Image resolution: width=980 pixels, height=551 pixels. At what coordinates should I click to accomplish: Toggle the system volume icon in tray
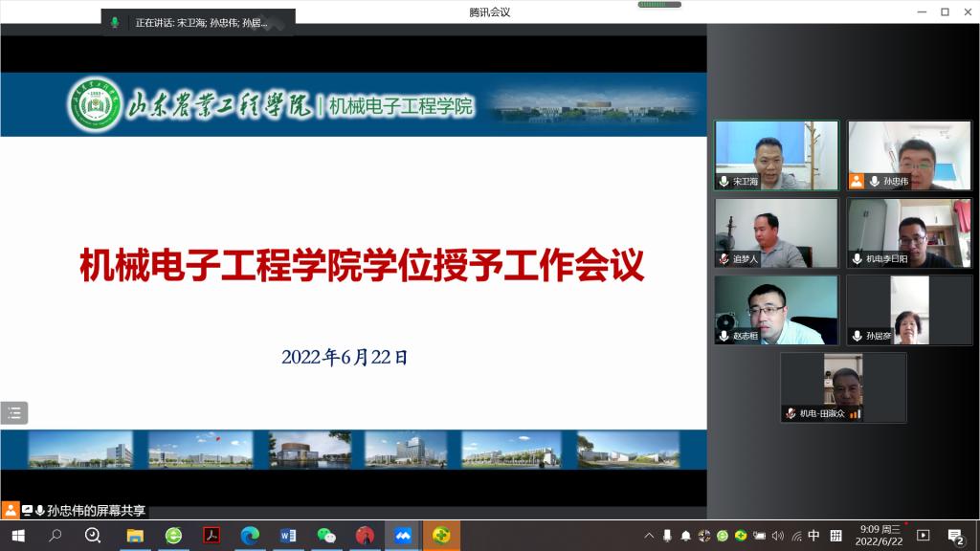(777, 536)
